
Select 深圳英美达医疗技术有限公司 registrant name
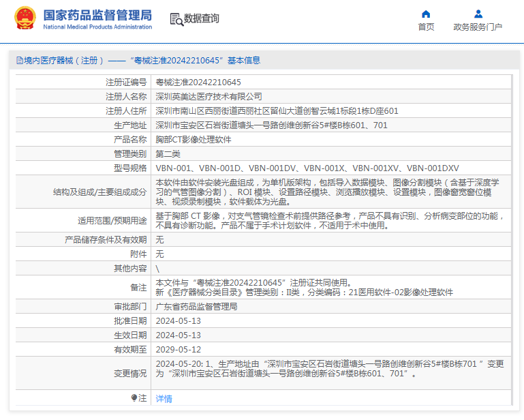[209, 97]
